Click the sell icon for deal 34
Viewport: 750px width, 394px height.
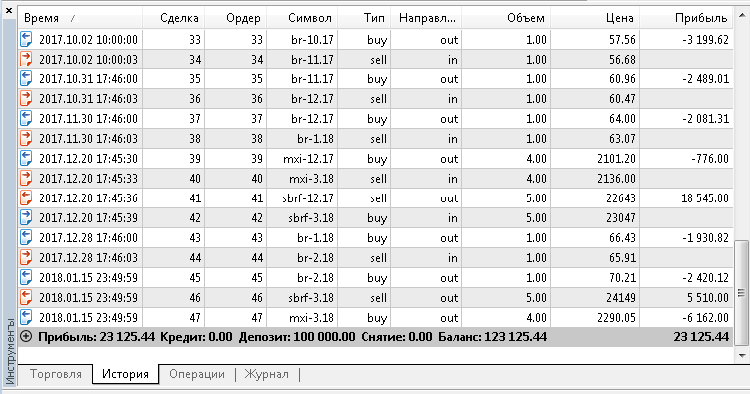26,59
